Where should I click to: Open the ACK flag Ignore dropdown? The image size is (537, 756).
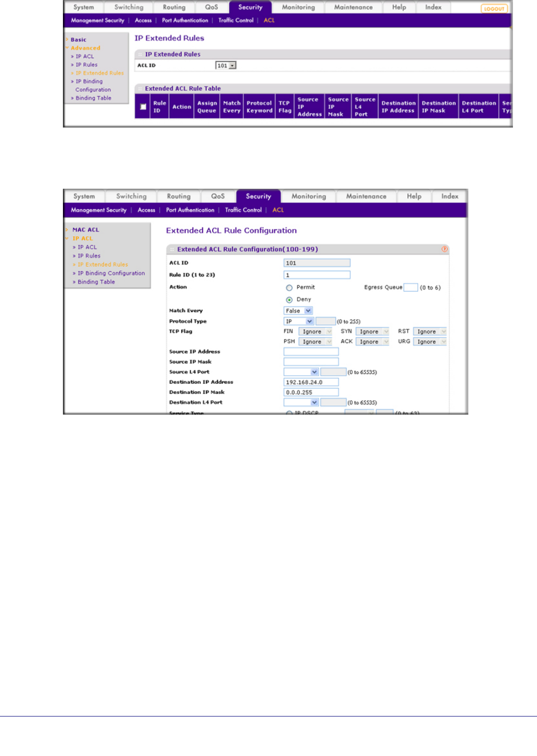tap(372, 342)
